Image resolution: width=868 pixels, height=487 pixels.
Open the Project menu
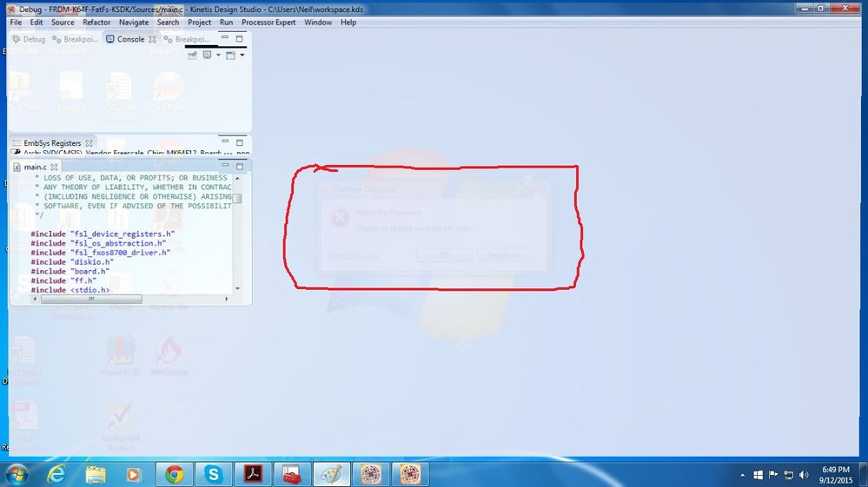(x=199, y=22)
